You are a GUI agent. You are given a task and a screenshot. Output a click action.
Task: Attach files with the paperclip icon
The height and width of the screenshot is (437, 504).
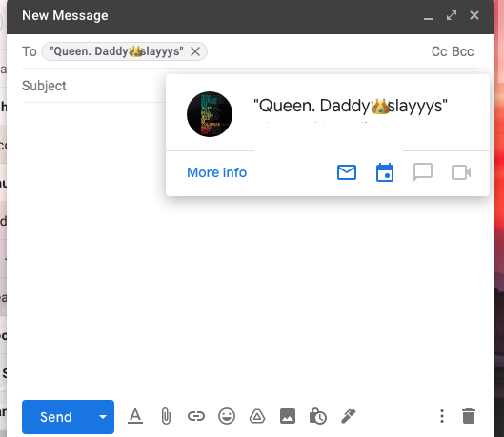point(166,416)
